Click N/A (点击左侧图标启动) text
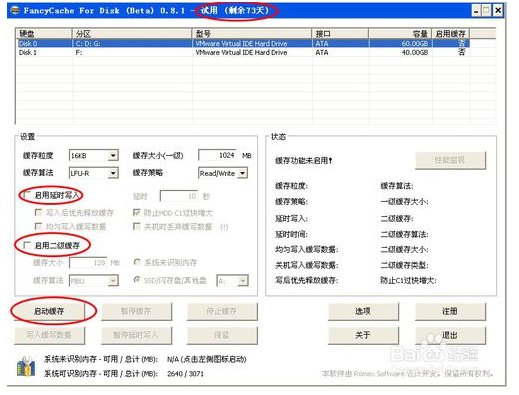Viewport: 519px width, 395px height. [207, 359]
